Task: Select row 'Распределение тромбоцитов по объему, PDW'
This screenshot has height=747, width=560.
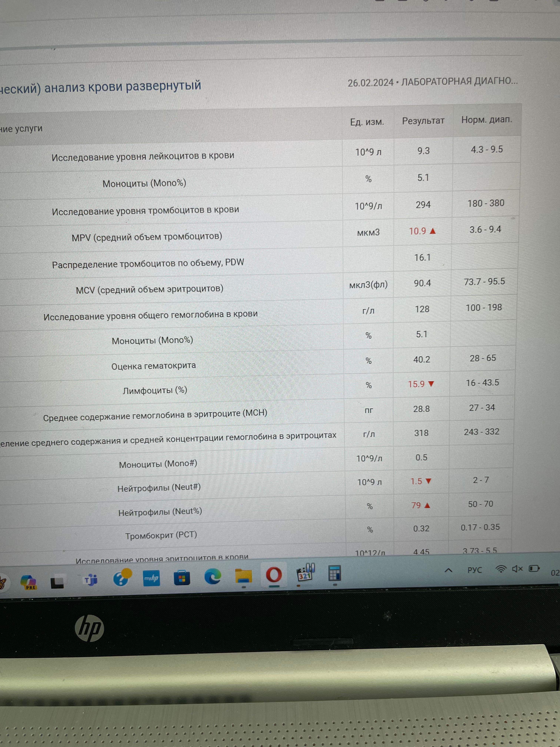Action: (259, 261)
